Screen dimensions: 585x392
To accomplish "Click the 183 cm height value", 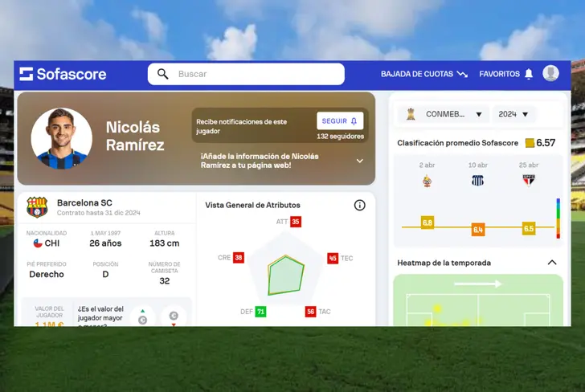I will click(165, 243).
